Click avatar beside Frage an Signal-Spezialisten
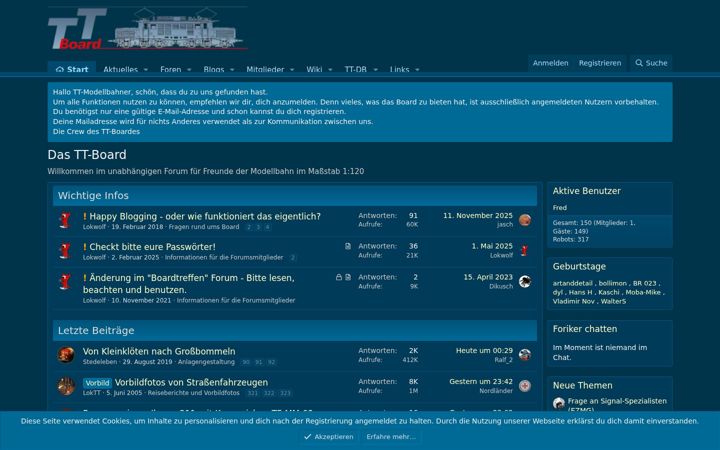The width and height of the screenshot is (720, 450). pos(559,404)
